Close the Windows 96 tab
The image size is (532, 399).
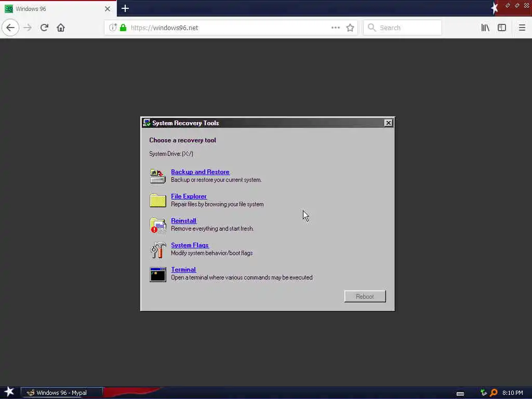(108, 9)
